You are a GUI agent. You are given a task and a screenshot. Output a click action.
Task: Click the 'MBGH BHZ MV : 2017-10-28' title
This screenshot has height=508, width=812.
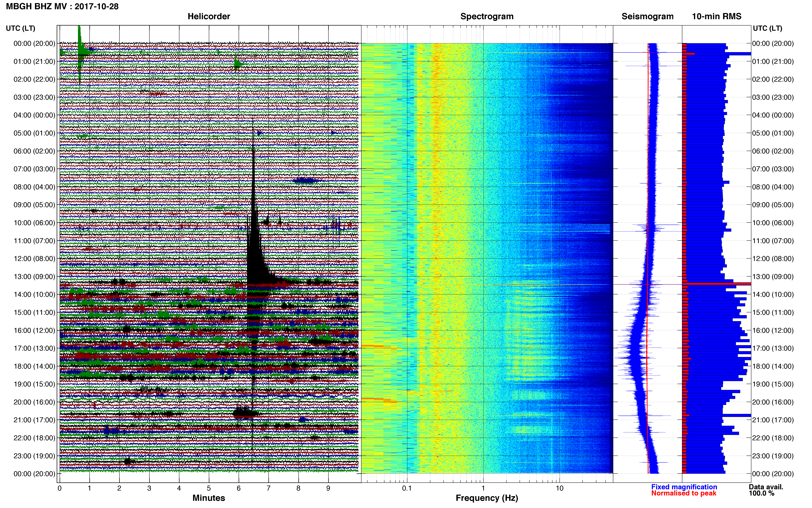[x=62, y=6]
